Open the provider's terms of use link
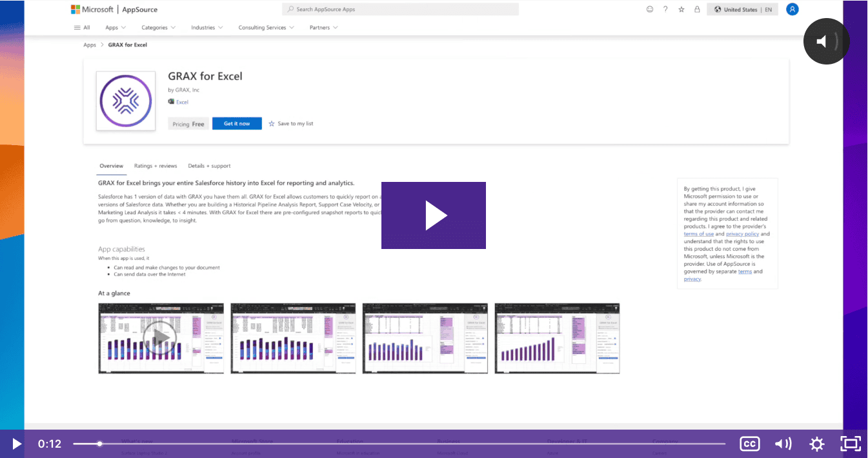The height and width of the screenshot is (458, 868). 699,234
